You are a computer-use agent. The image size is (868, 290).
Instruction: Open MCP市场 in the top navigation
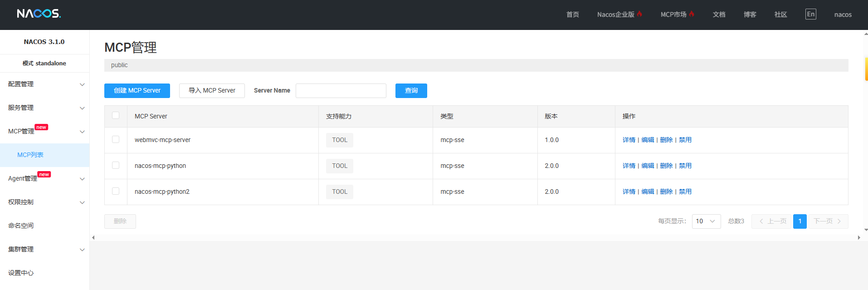(x=673, y=15)
